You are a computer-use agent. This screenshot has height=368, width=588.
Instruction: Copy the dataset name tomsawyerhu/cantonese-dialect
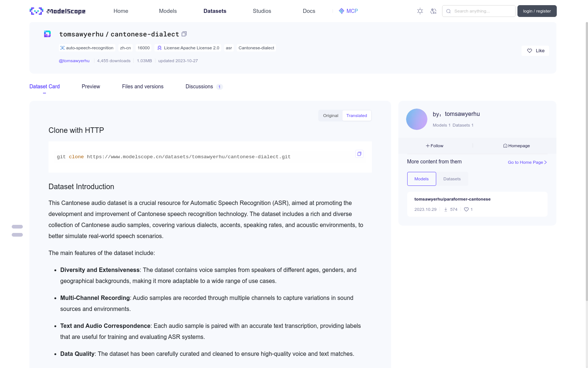tap(184, 34)
